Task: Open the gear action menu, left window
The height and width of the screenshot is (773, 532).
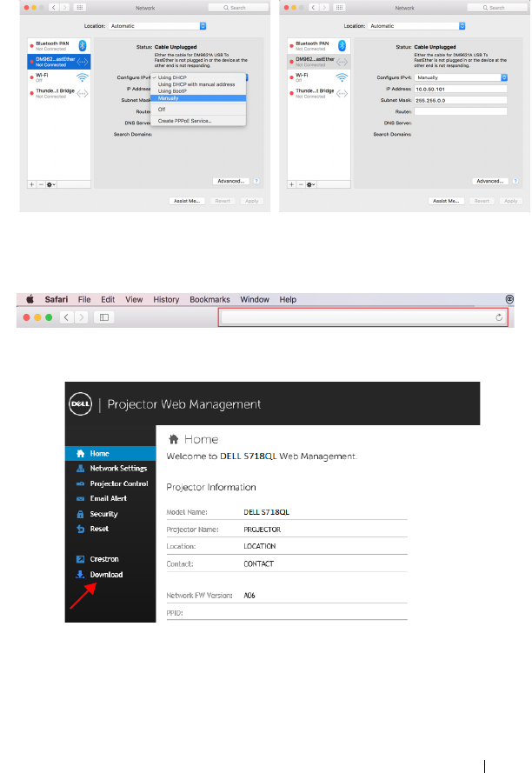Action: pos(50,184)
